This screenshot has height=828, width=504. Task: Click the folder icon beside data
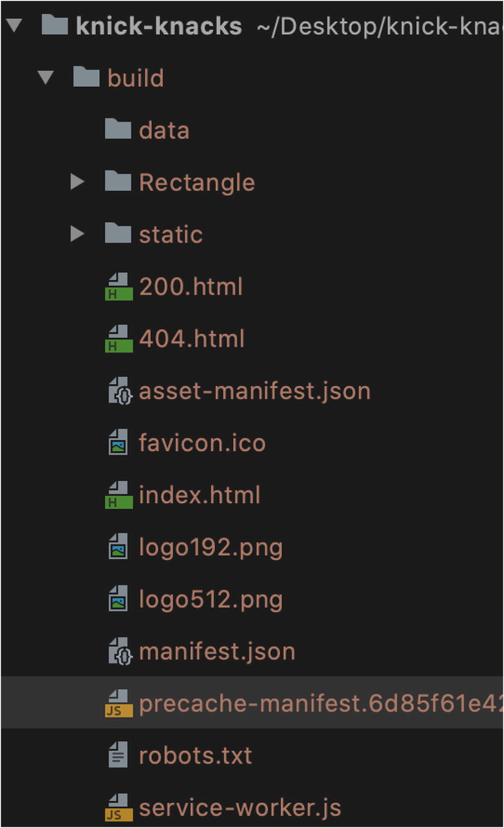118,130
